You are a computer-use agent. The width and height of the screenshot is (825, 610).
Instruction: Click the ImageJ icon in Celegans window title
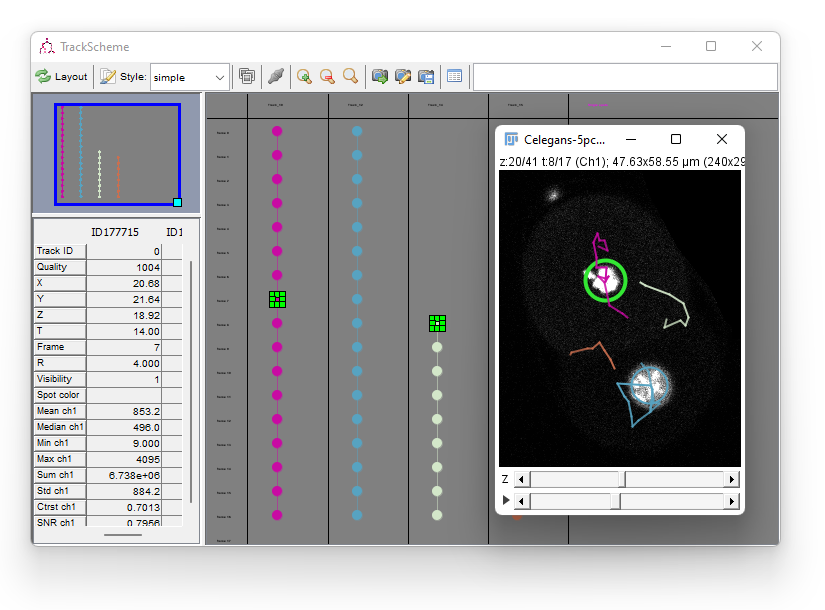coord(511,139)
